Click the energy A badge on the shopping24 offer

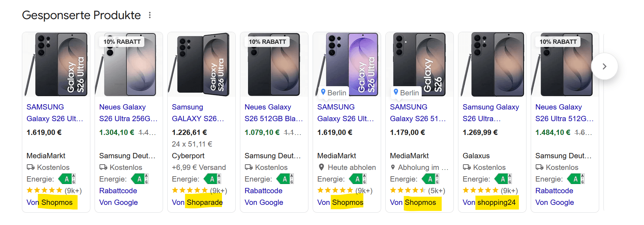502,179
